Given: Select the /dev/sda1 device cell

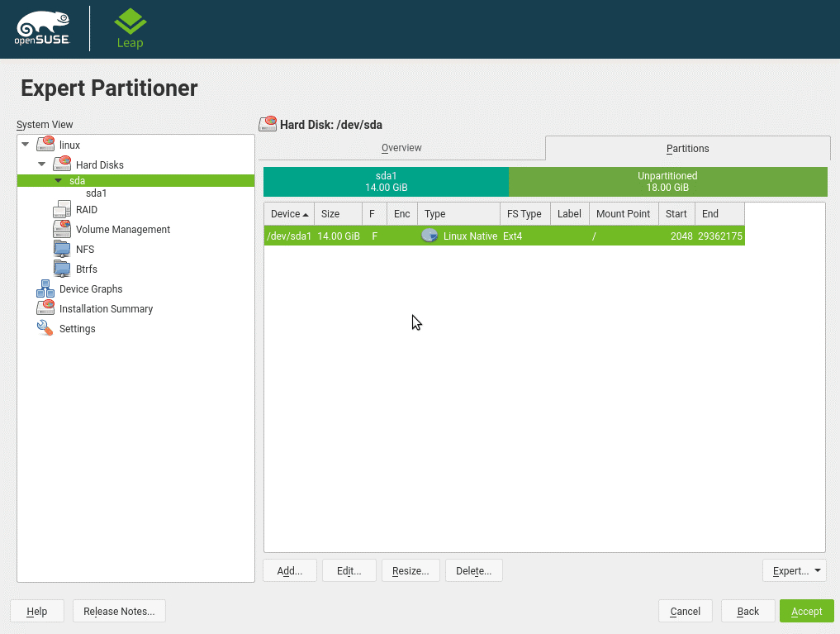Looking at the screenshot, I should [289, 236].
